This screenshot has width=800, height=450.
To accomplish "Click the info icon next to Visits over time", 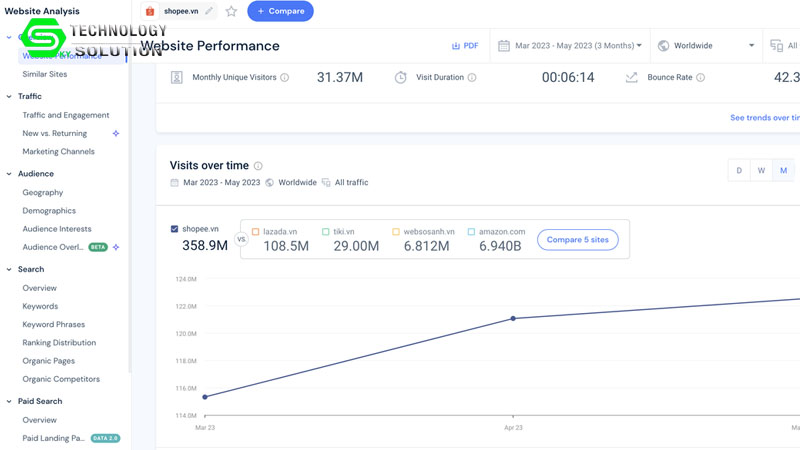I will pyautogui.click(x=258, y=166).
